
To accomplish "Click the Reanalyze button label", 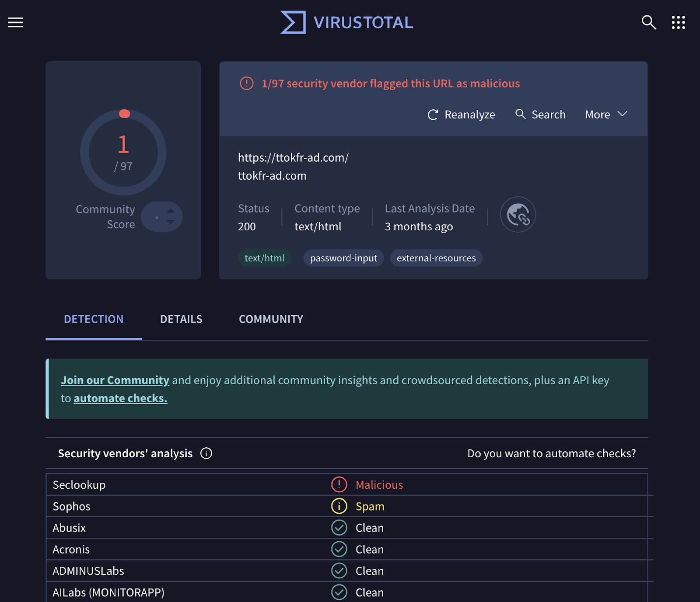I will tap(470, 115).
